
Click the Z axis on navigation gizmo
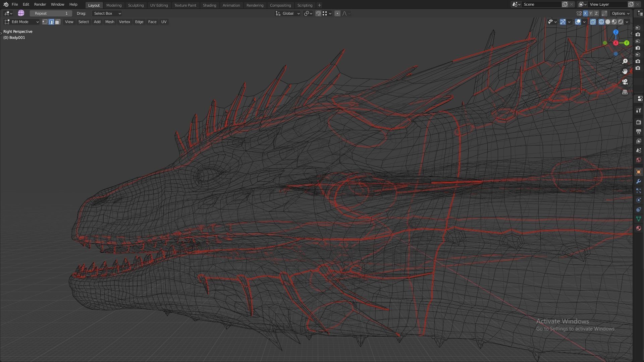[616, 32]
